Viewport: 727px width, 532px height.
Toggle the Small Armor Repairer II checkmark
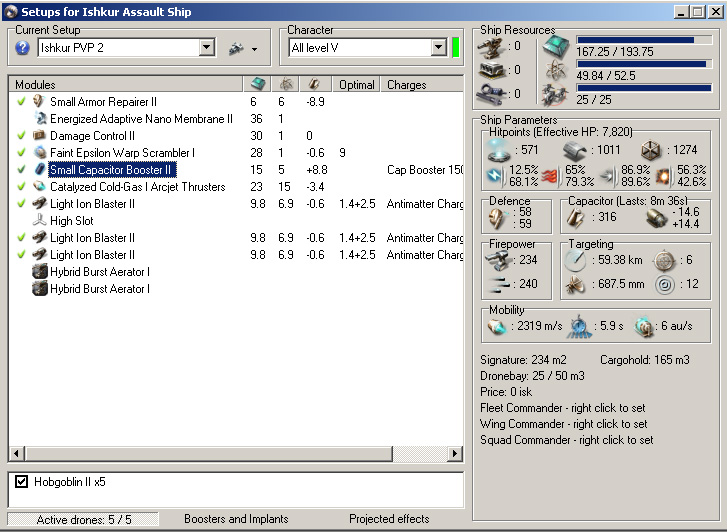point(21,101)
